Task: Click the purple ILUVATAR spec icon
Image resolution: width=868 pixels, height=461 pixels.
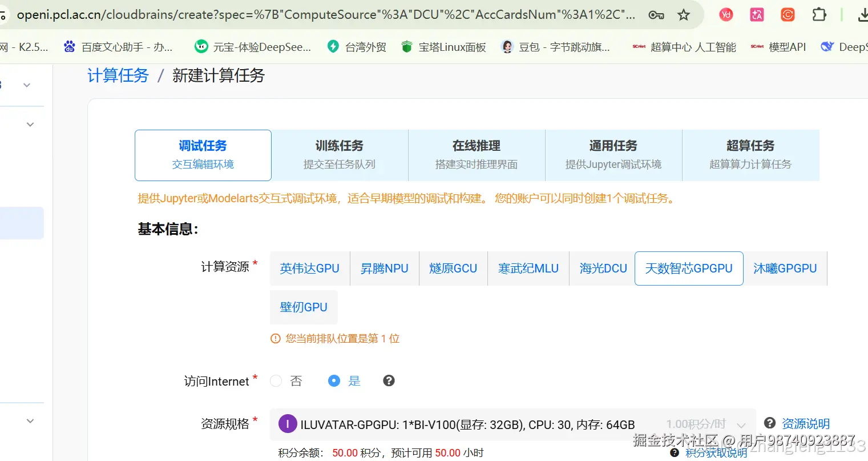Action: [288, 424]
